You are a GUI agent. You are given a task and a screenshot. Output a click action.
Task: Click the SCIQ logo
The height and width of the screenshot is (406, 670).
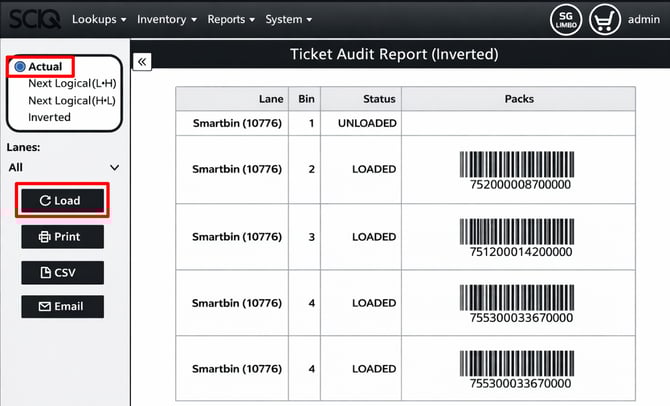click(x=35, y=19)
